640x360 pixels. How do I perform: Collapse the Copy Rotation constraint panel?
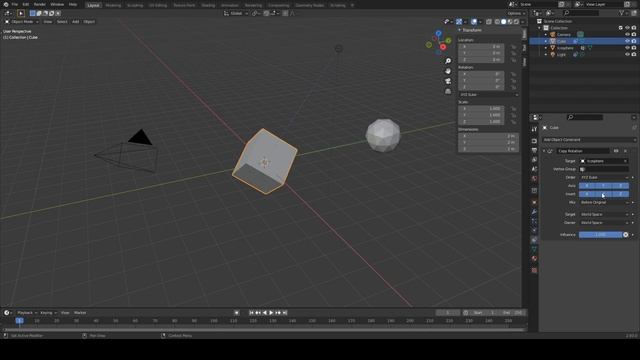544,151
